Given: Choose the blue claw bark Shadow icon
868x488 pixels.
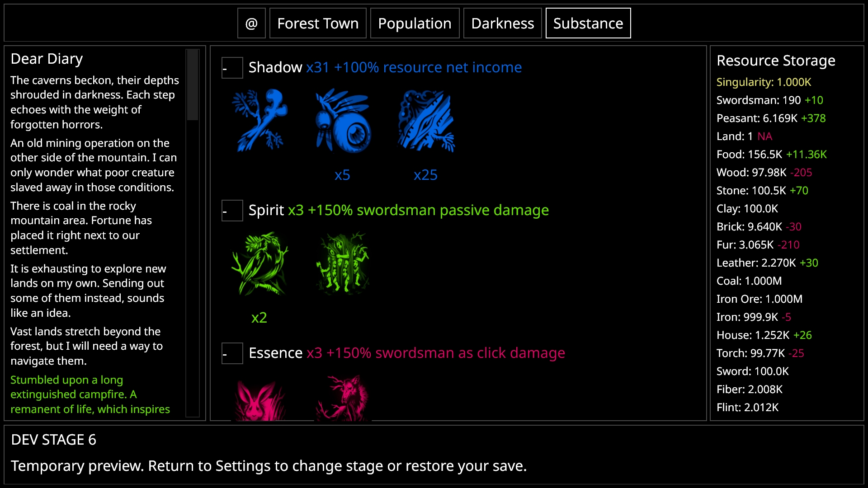Looking at the screenshot, I should coord(425,121).
